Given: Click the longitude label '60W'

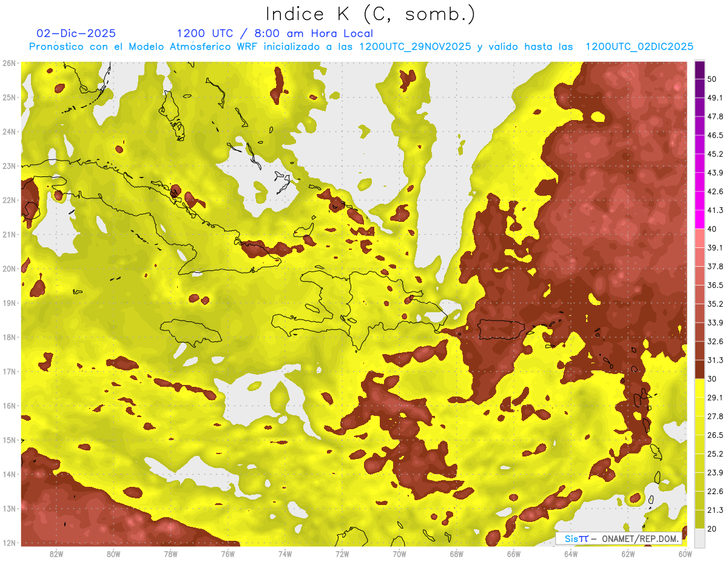Looking at the screenshot, I should (x=685, y=554).
